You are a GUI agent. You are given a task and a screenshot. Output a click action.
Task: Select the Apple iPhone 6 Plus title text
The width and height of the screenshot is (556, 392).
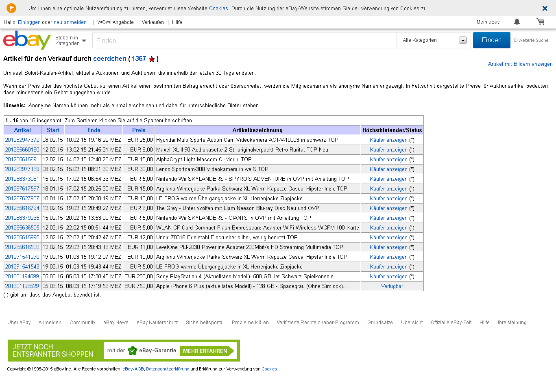pyautogui.click(x=252, y=286)
